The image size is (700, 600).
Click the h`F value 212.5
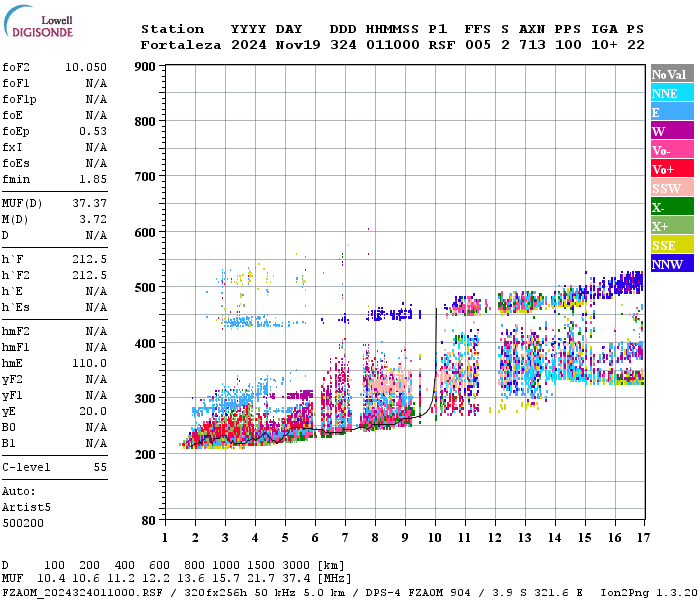[x=89, y=259]
